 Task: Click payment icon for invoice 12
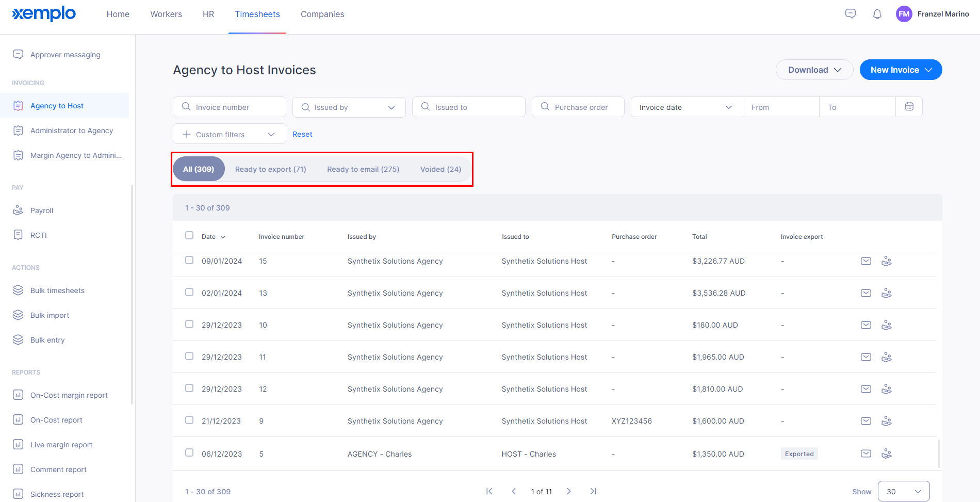(x=887, y=389)
